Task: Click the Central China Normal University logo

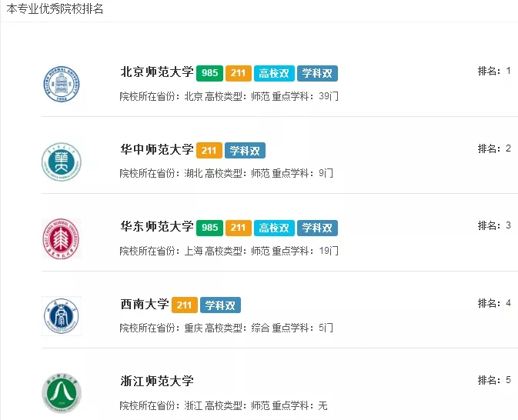Action: pyautogui.click(x=61, y=162)
